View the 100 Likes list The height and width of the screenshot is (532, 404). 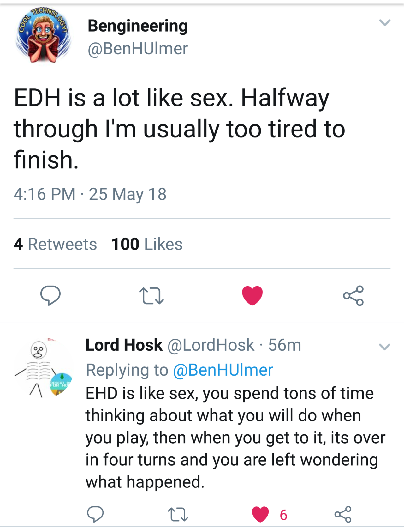(147, 244)
